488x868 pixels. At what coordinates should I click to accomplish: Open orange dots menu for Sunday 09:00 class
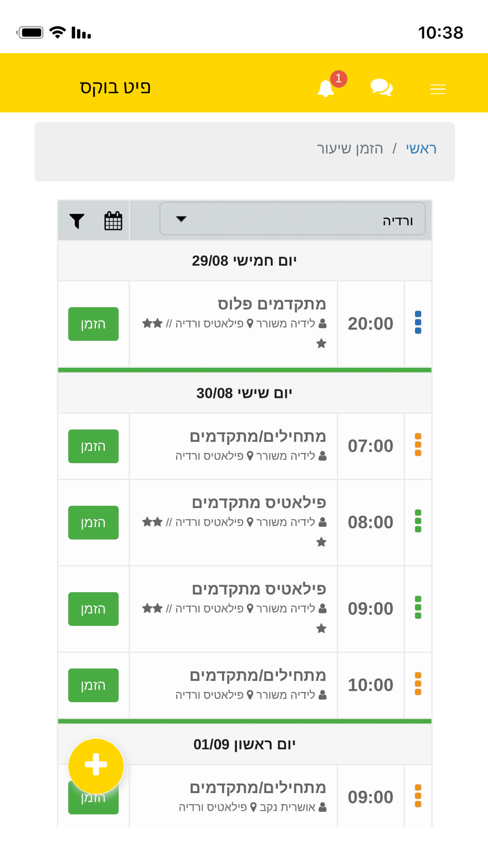(x=418, y=796)
